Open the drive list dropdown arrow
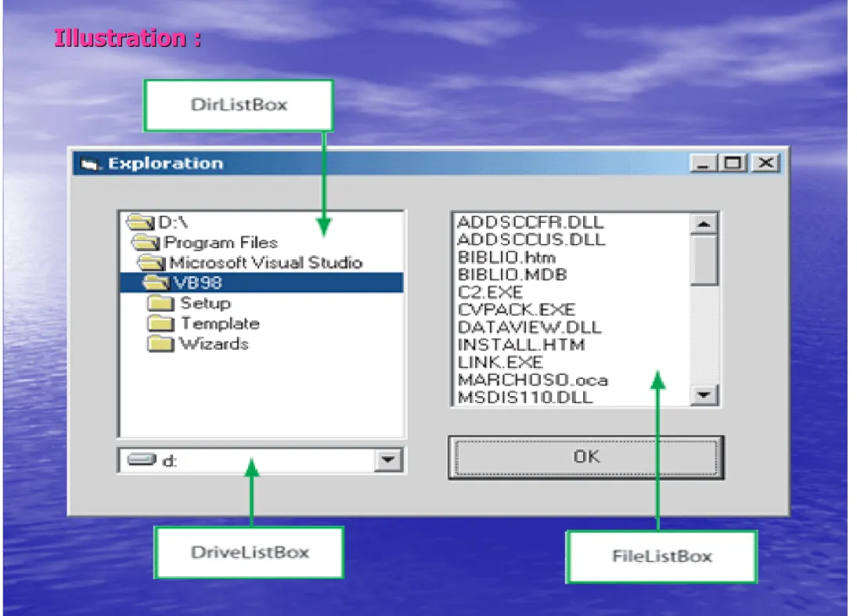The image size is (857, 616). click(389, 459)
